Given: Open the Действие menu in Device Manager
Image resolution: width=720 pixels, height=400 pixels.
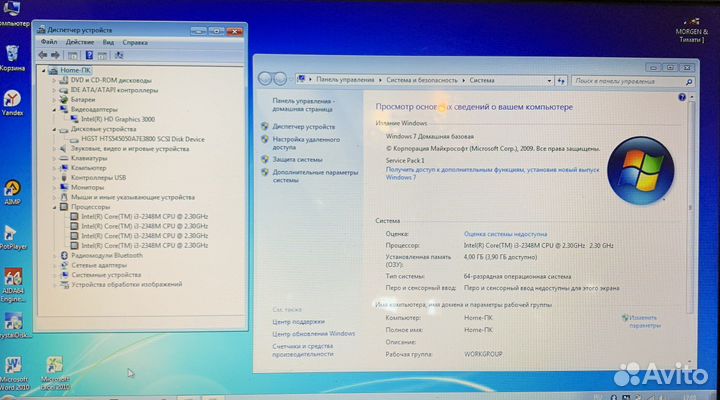Looking at the screenshot, I should point(79,42).
